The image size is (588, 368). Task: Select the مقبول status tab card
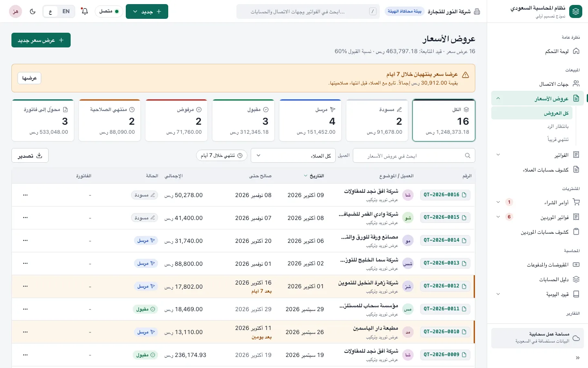243,120
